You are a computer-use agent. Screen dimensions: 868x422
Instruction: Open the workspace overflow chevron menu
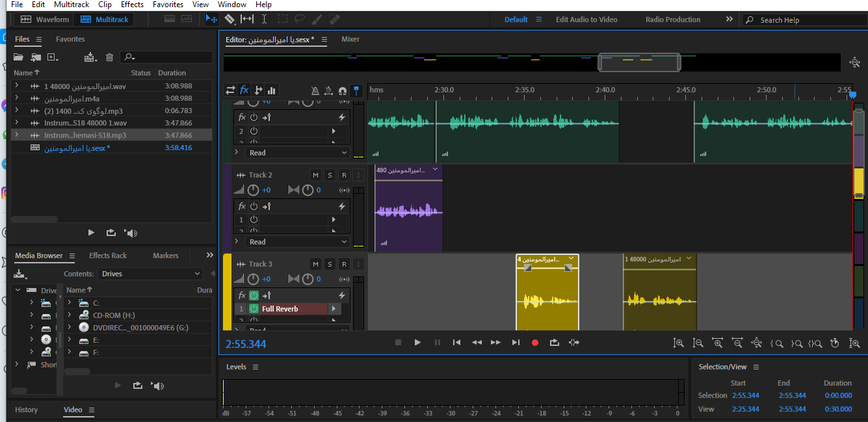pos(730,20)
